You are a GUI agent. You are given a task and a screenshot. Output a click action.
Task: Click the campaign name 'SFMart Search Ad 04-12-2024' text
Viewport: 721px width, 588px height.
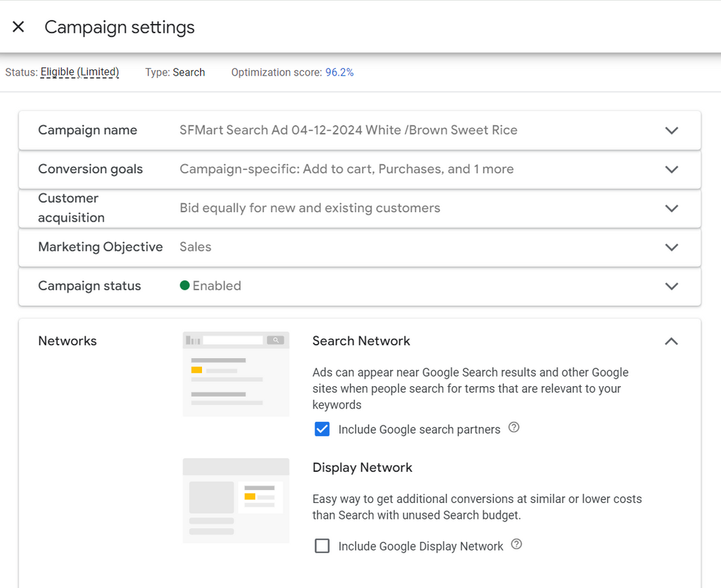[x=348, y=130]
